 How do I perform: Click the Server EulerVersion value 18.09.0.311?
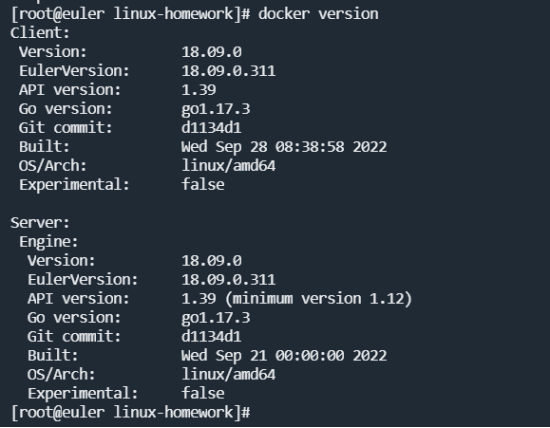228,280
